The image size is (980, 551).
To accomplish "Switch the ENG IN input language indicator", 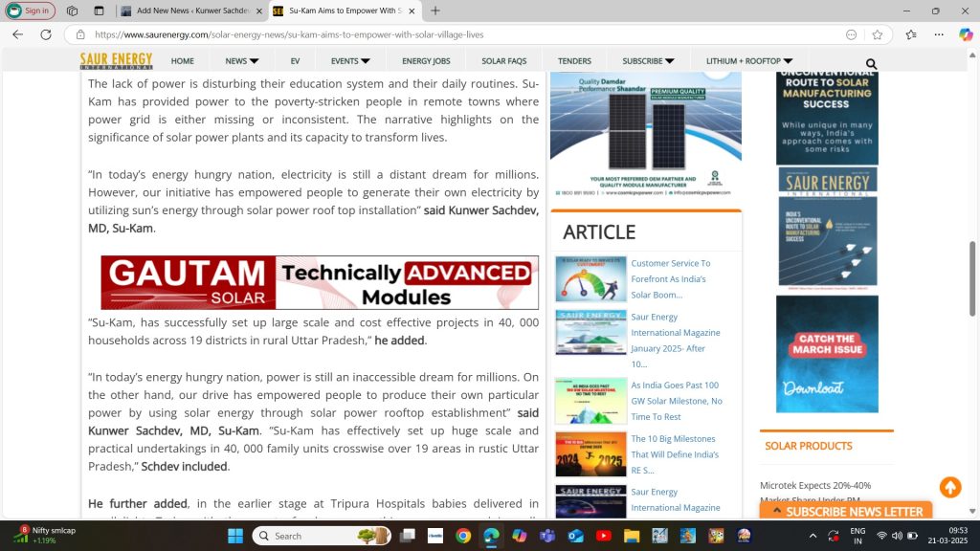I will [x=857, y=536].
